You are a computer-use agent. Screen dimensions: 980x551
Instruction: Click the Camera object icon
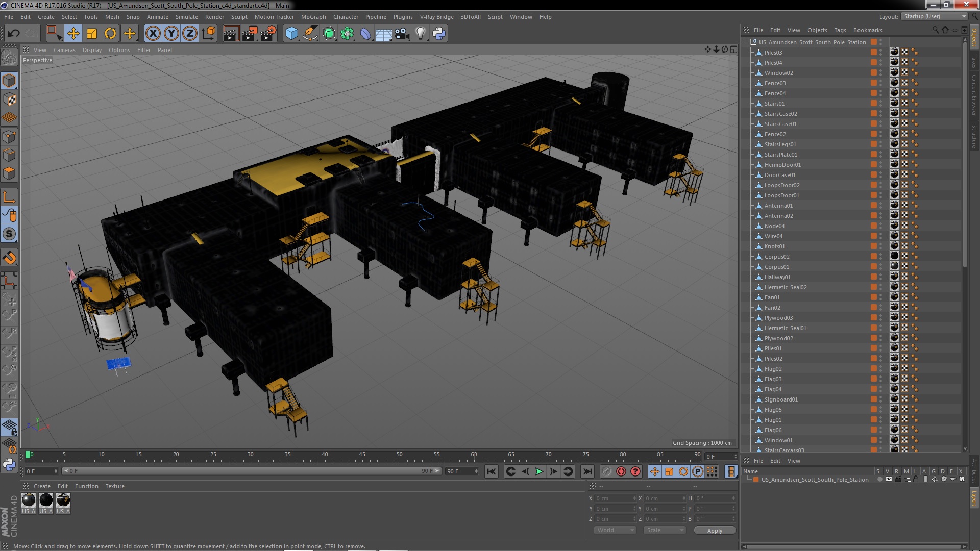(x=402, y=34)
